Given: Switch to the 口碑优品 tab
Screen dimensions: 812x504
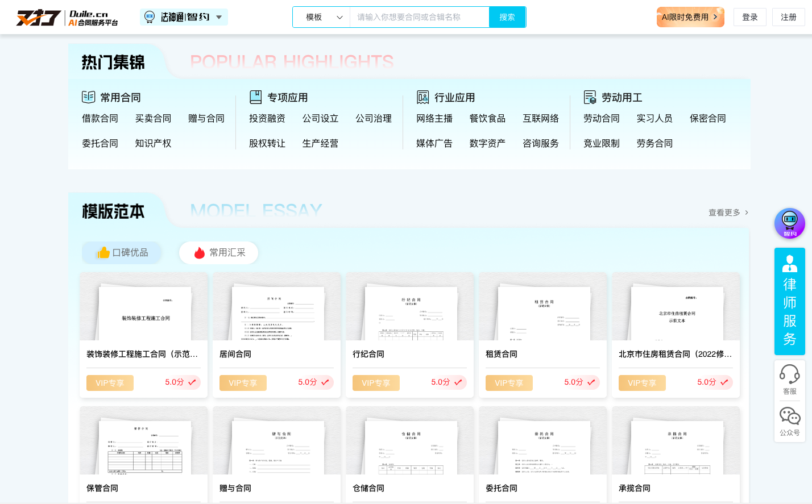Looking at the screenshot, I should pyautogui.click(x=122, y=252).
